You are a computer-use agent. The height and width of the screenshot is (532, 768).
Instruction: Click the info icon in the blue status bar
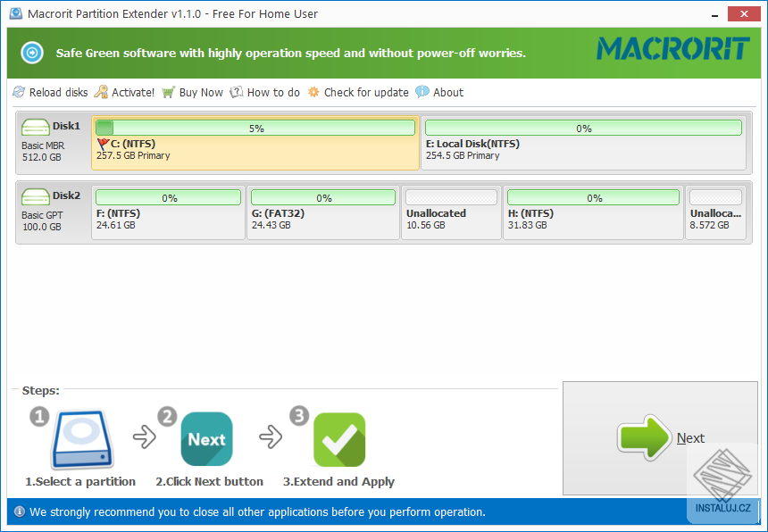click(x=20, y=512)
